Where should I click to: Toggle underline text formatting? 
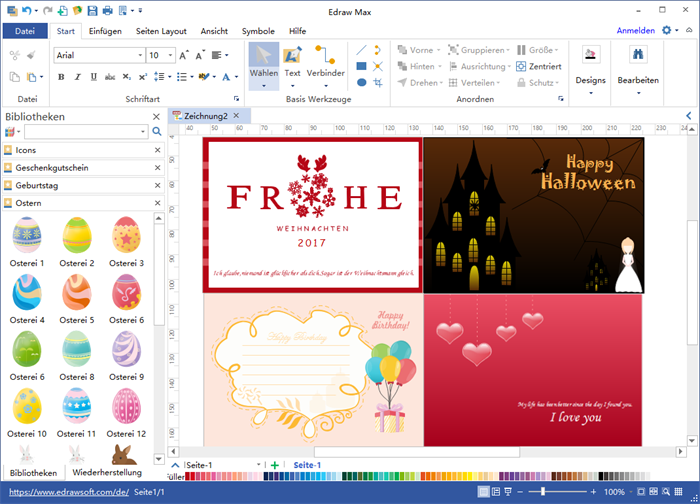[91, 76]
